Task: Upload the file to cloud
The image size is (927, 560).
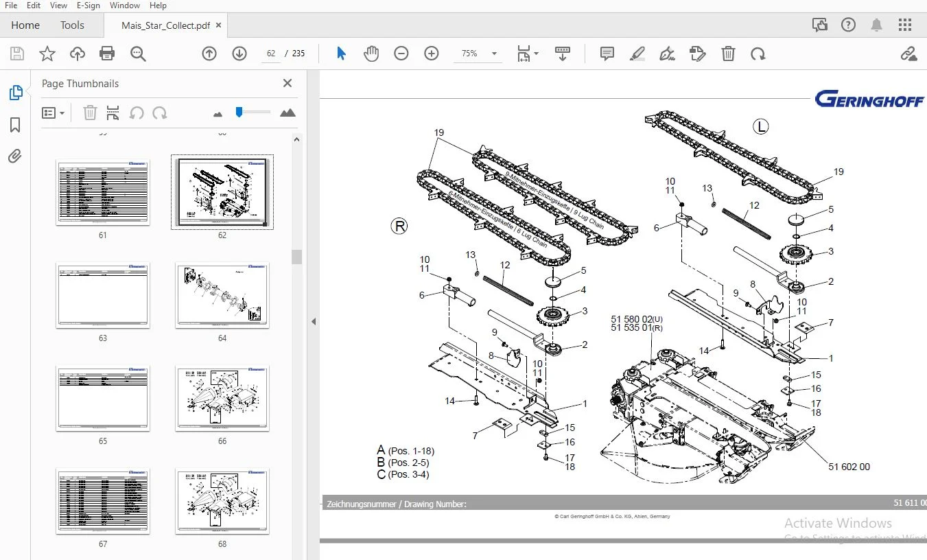Action: tap(78, 54)
